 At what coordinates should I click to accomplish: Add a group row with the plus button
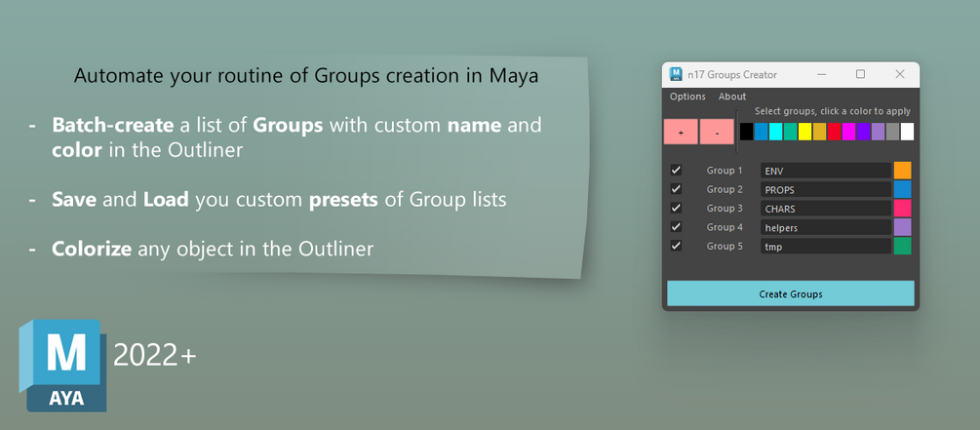(681, 132)
